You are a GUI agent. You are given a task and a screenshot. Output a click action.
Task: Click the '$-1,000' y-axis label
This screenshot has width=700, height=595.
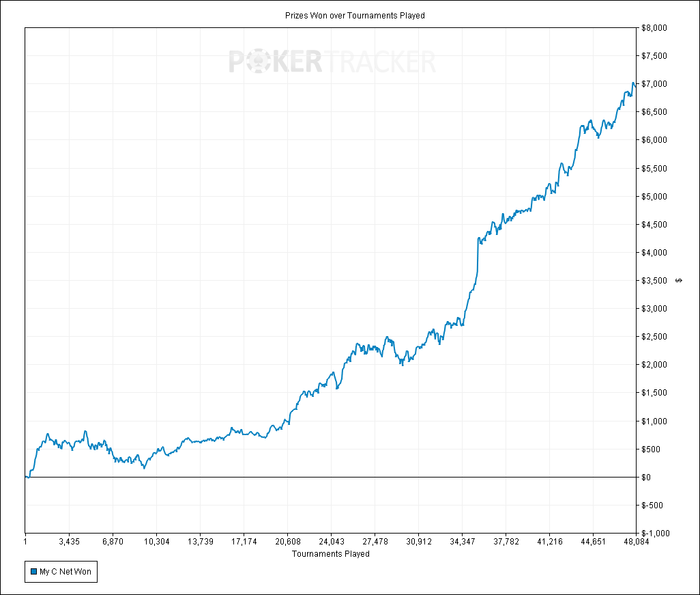pos(655,534)
